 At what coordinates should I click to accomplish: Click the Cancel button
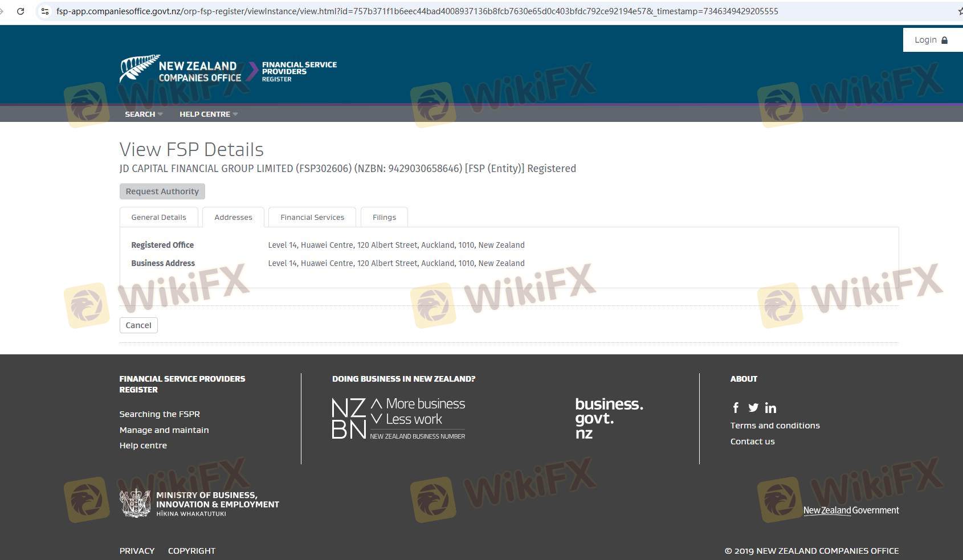pos(138,325)
